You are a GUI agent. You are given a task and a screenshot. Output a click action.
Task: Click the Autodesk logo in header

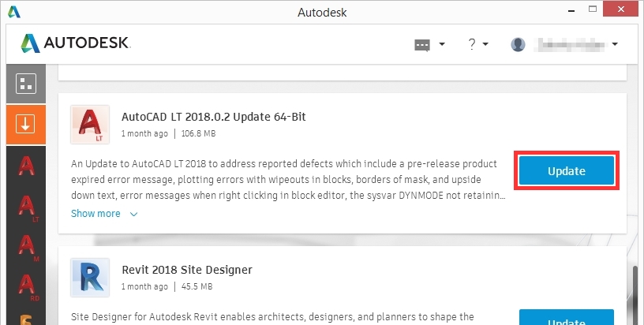(76, 43)
